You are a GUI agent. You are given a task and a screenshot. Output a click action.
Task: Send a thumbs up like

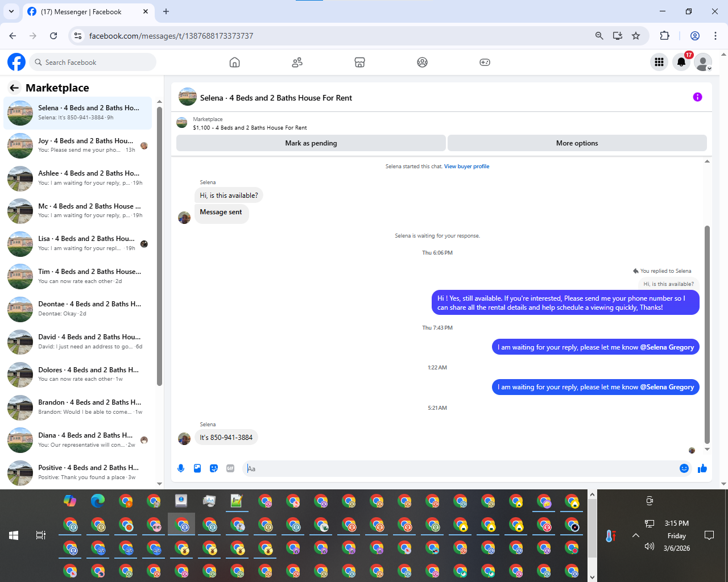[702, 468]
